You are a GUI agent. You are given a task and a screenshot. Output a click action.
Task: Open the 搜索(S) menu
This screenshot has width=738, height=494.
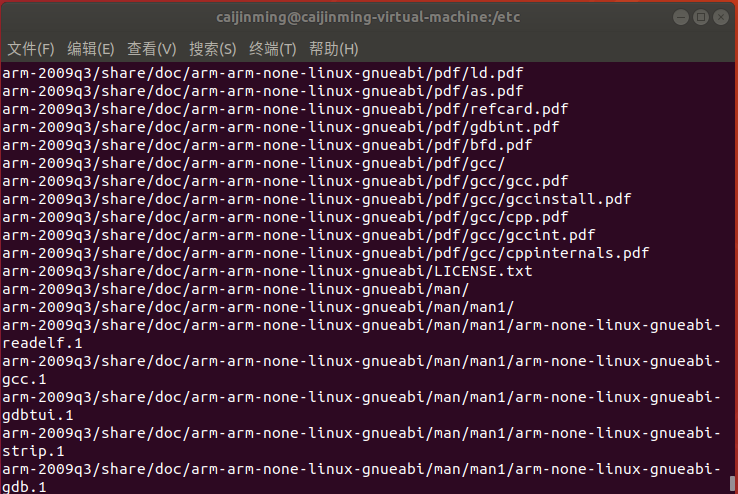(213, 49)
